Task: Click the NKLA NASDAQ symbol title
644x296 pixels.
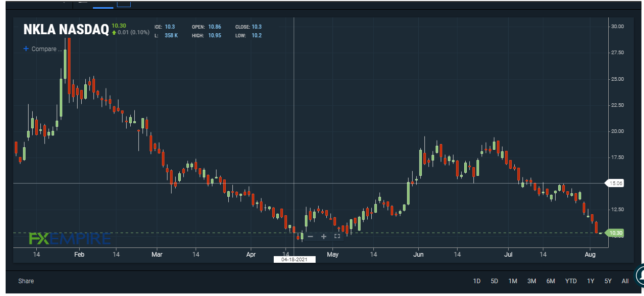Action: 66,30
